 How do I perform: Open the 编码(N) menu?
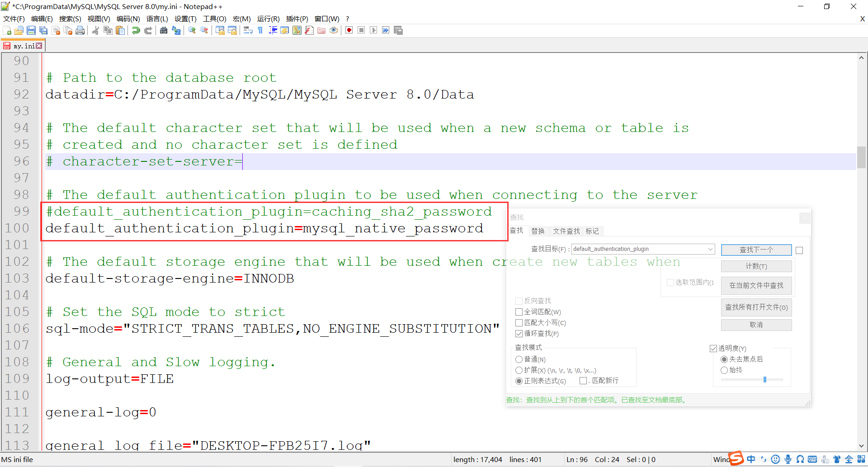[x=128, y=19]
